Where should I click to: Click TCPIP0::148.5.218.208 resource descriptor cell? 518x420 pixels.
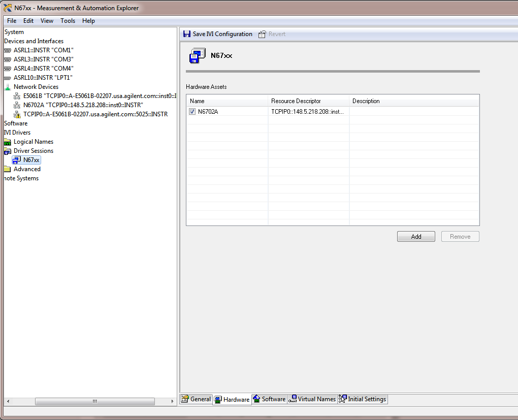[308, 112]
